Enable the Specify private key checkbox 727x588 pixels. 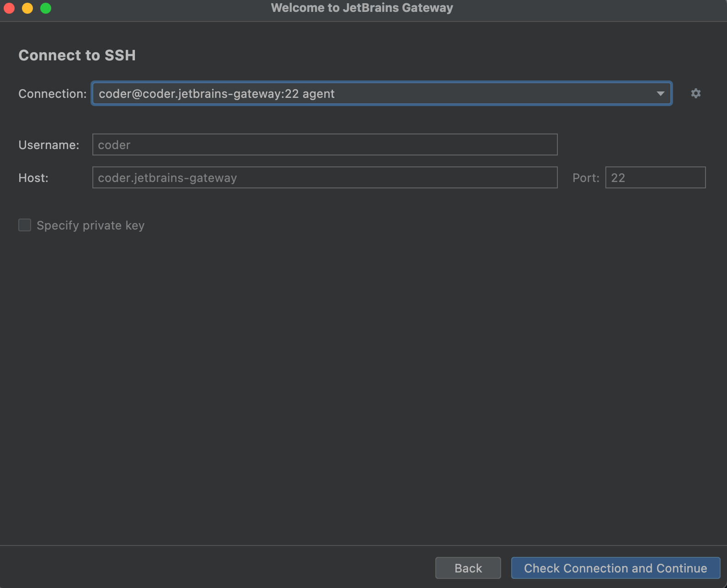(25, 225)
